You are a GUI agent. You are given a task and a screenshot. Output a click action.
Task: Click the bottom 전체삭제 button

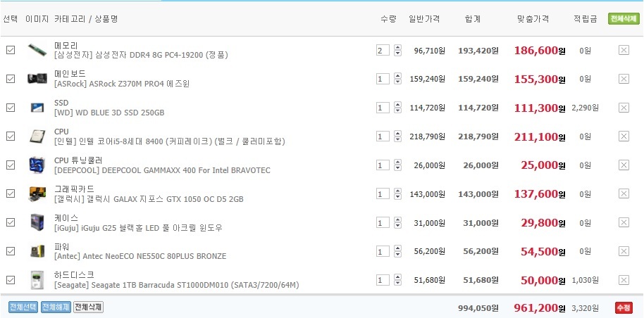coord(88,307)
